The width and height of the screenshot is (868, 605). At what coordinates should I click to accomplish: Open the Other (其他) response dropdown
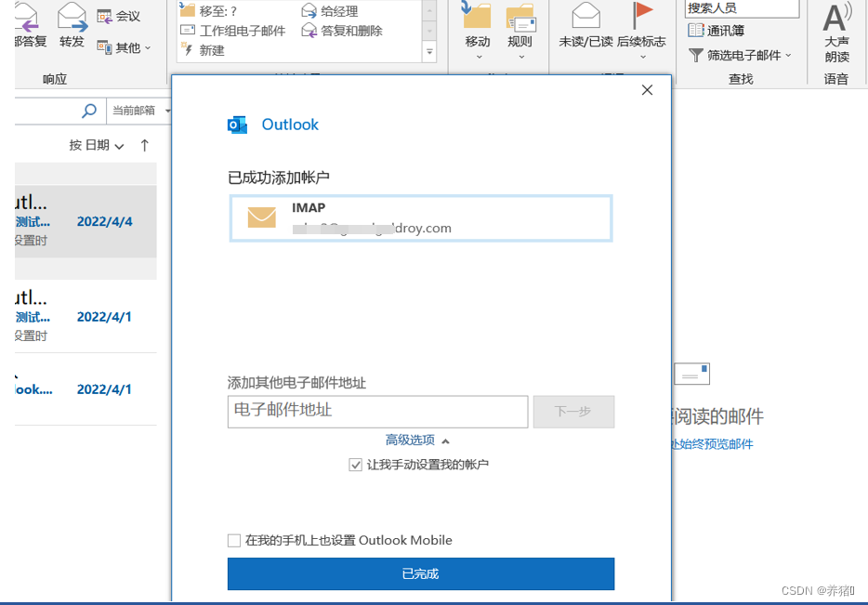[x=124, y=47]
